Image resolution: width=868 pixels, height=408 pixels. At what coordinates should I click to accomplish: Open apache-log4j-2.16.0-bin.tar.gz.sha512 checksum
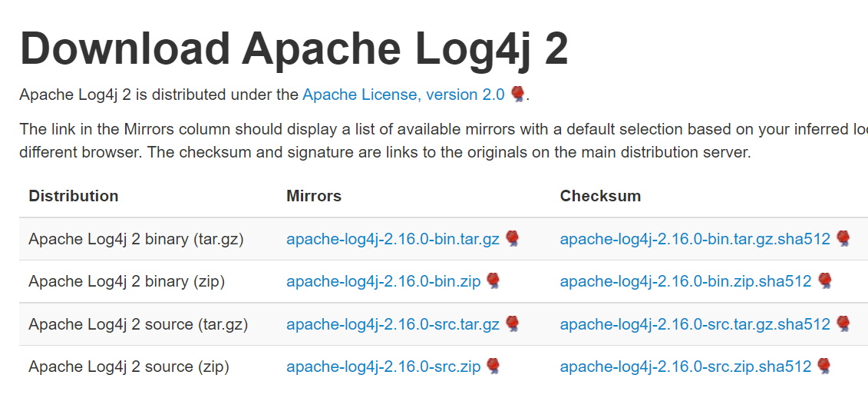(x=695, y=239)
